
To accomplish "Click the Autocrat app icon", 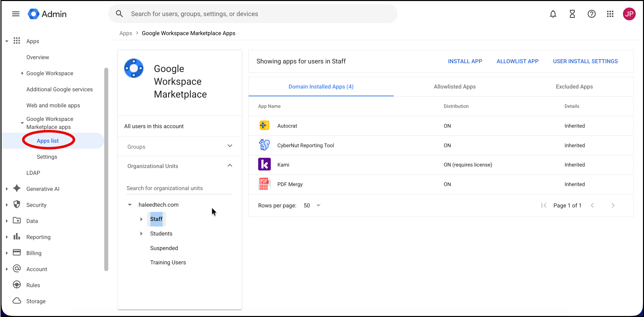I will tap(264, 126).
